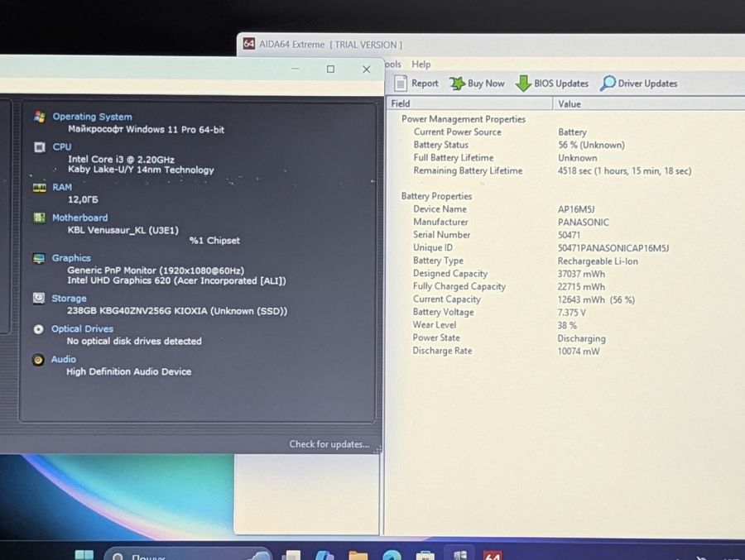Click the BIOS Updates button label

pyautogui.click(x=561, y=83)
